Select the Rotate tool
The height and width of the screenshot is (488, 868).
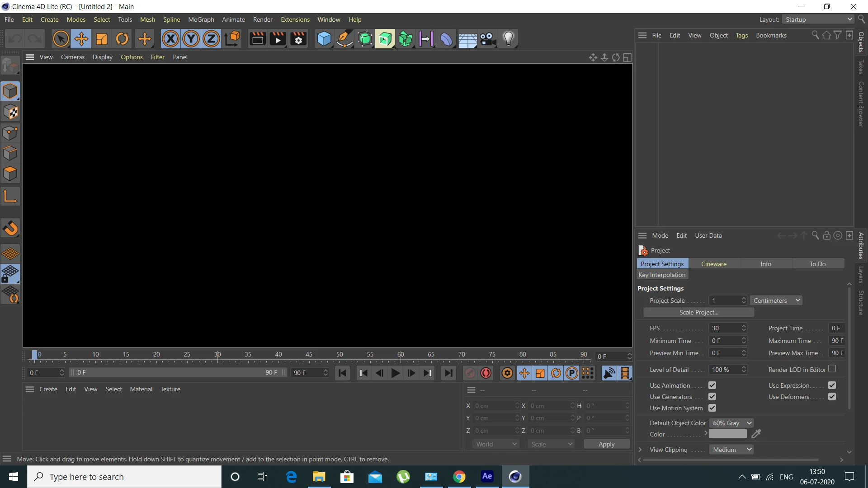pyautogui.click(x=122, y=39)
